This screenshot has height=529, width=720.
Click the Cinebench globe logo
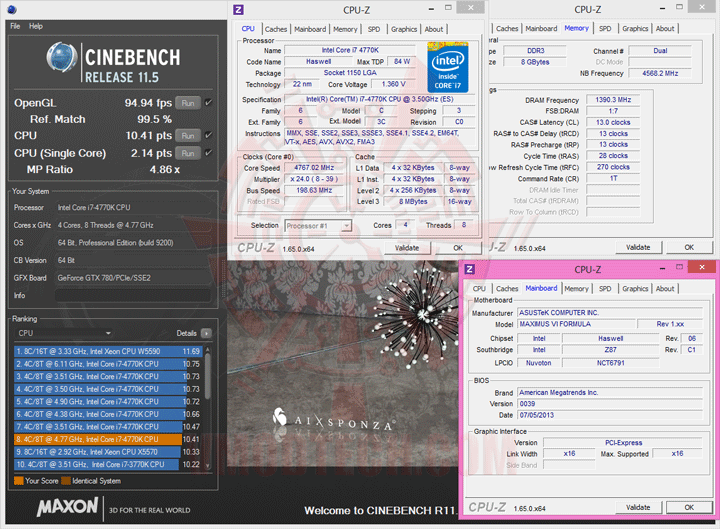coord(62,57)
